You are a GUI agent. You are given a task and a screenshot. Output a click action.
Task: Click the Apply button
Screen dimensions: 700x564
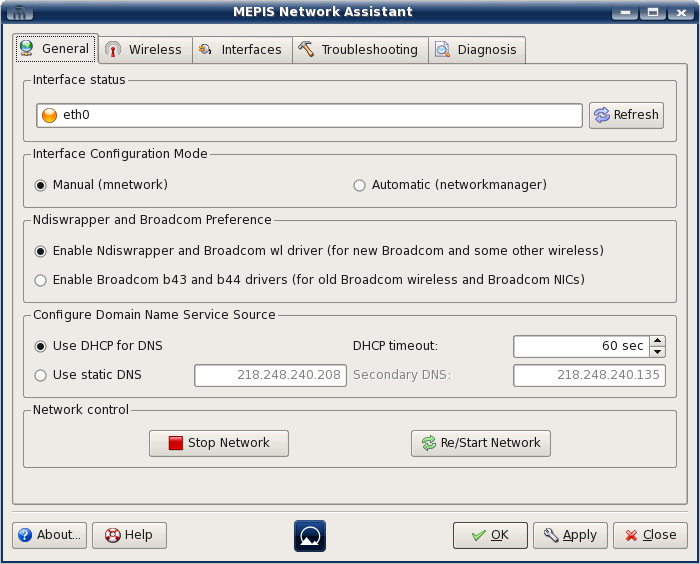point(569,535)
